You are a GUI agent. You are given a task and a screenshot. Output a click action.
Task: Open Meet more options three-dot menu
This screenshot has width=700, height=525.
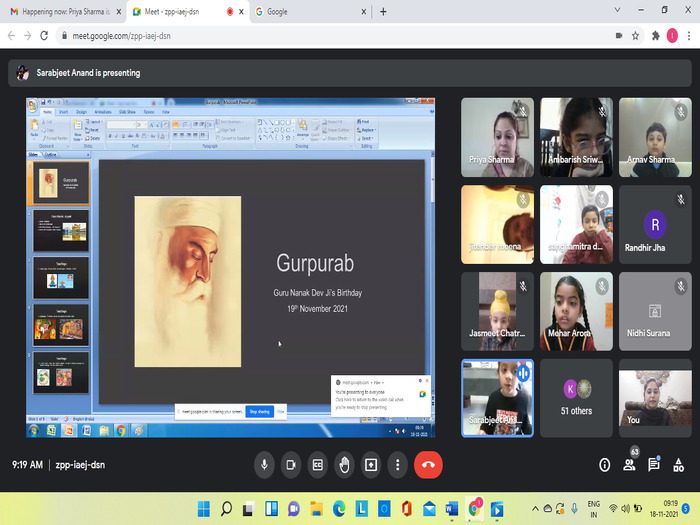pos(397,465)
